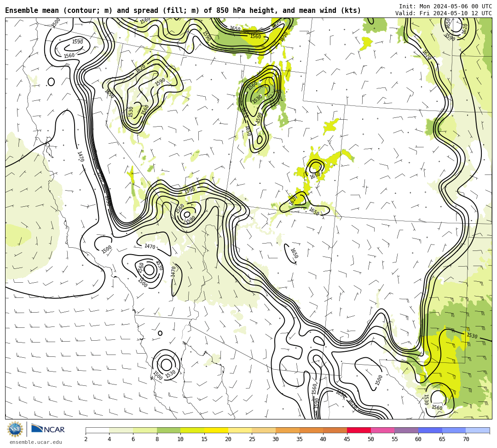
Task: Click the palest blue above-70 swatch
Action: (478, 430)
